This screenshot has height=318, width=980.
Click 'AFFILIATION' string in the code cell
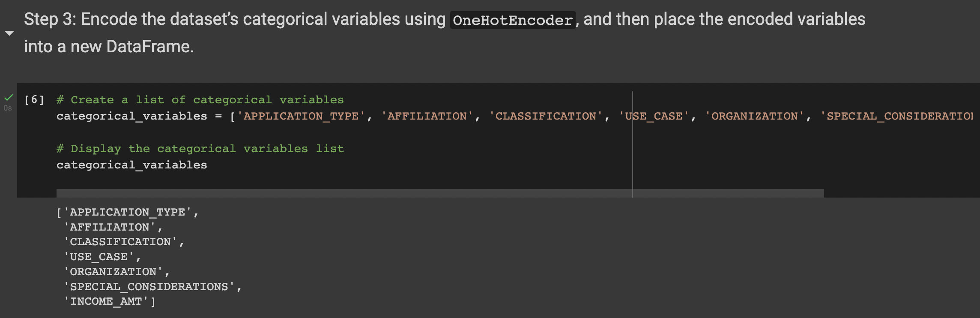pyautogui.click(x=427, y=116)
